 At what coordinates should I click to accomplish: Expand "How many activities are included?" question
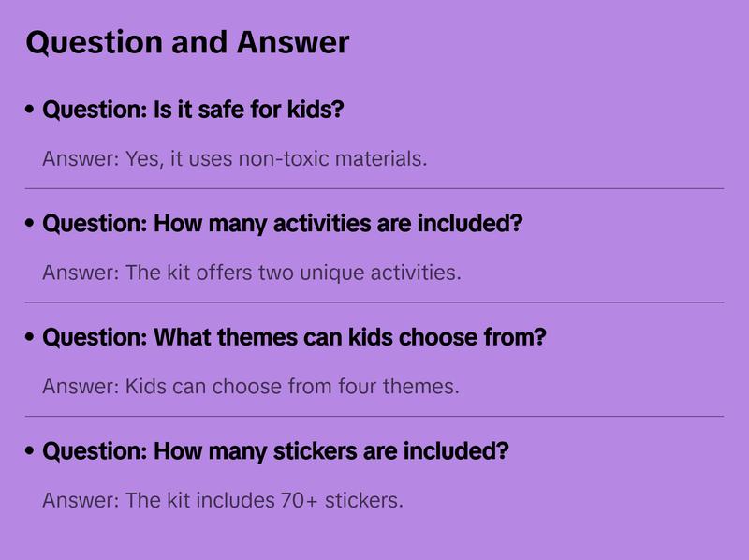(x=283, y=225)
